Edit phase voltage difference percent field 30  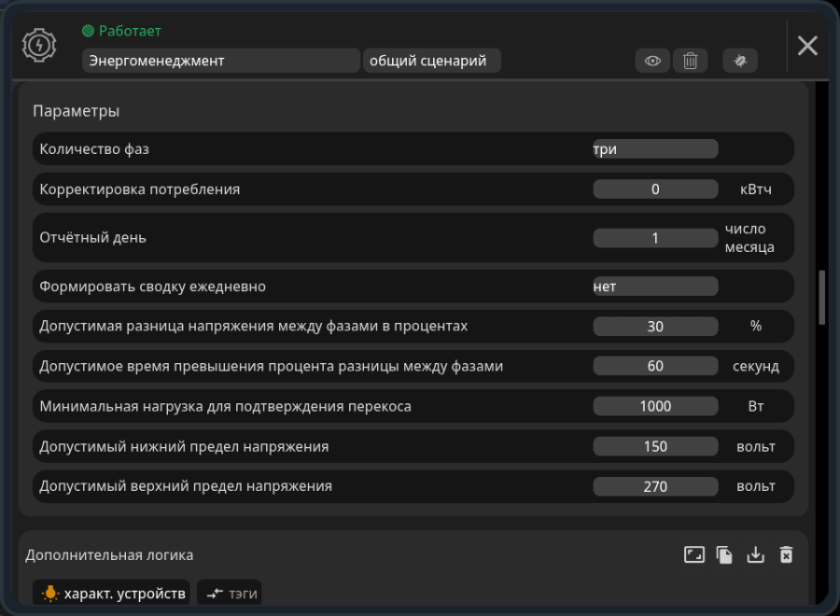655,327
